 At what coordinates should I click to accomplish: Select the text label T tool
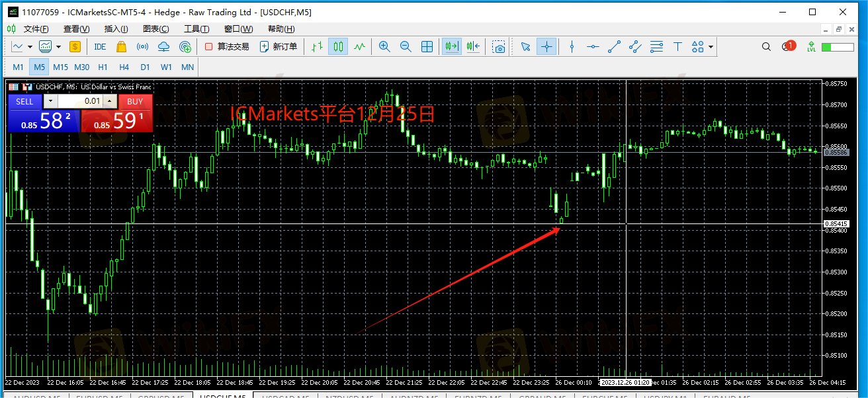tap(677, 46)
